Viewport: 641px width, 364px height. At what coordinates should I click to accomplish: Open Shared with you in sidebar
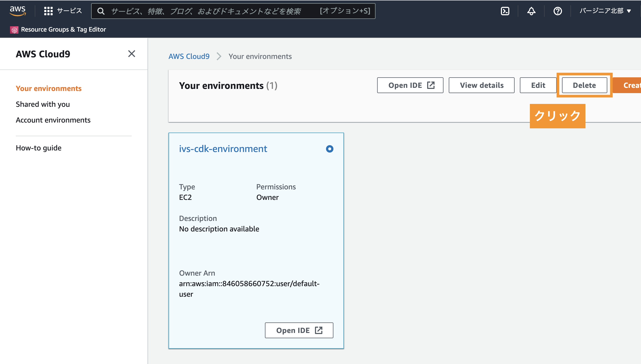coord(43,104)
